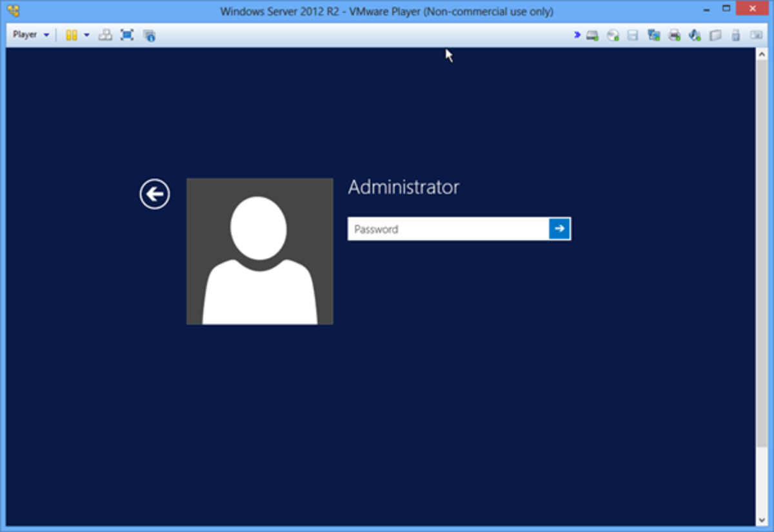Click the CD/DVD device icon

(611, 35)
